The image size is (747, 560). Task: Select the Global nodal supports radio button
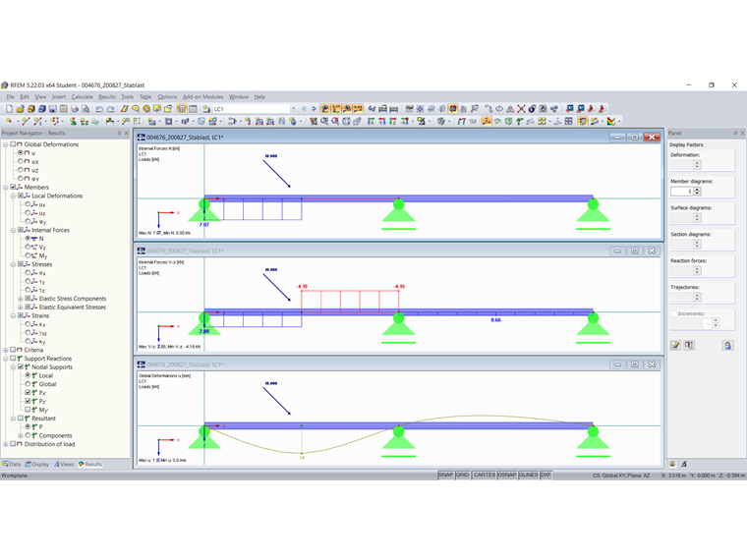click(x=28, y=384)
